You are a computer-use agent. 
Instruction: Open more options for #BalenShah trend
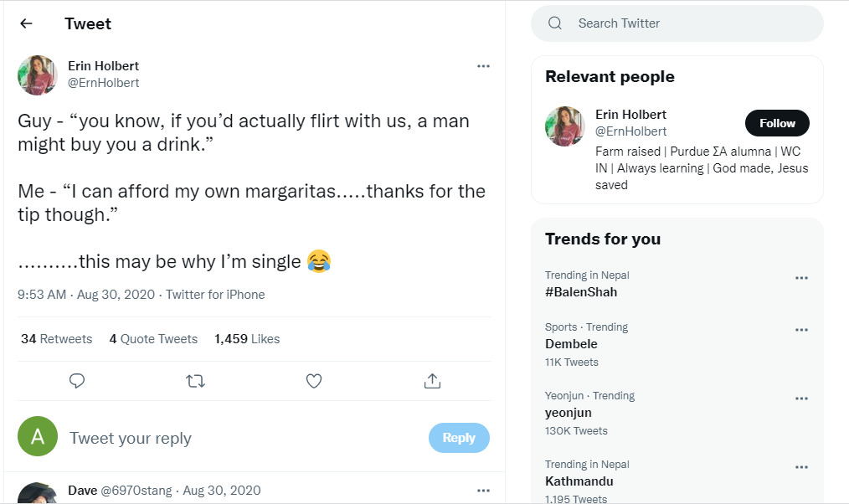[801, 278]
